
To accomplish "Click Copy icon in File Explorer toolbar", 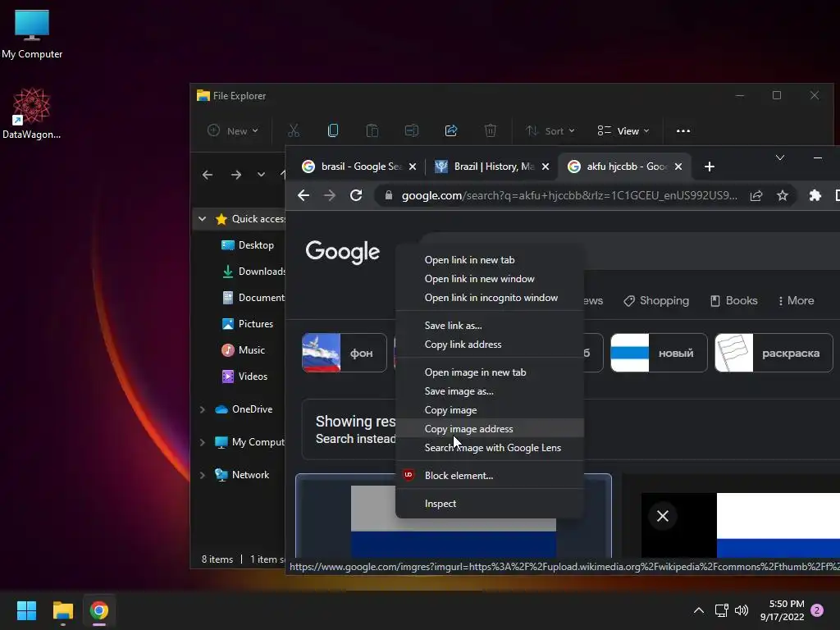I will [333, 130].
